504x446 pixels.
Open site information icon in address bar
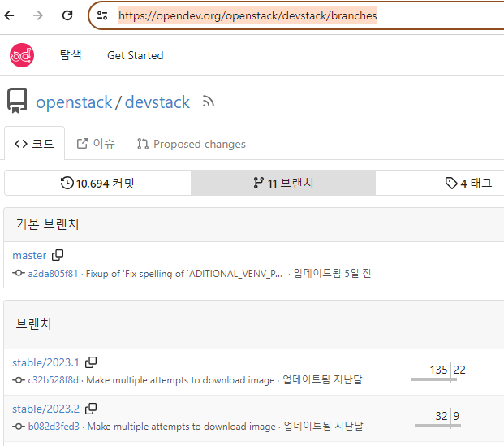tap(102, 15)
